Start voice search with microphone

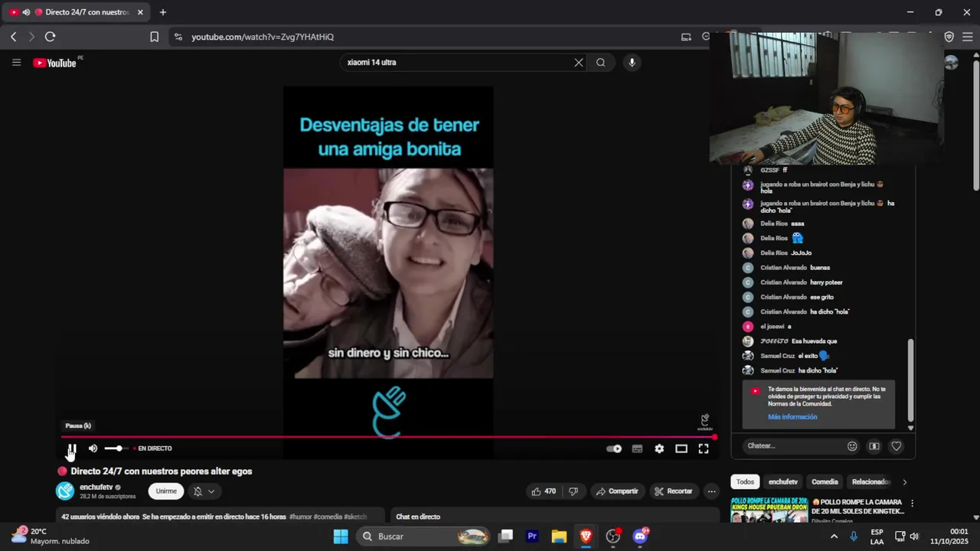click(632, 63)
